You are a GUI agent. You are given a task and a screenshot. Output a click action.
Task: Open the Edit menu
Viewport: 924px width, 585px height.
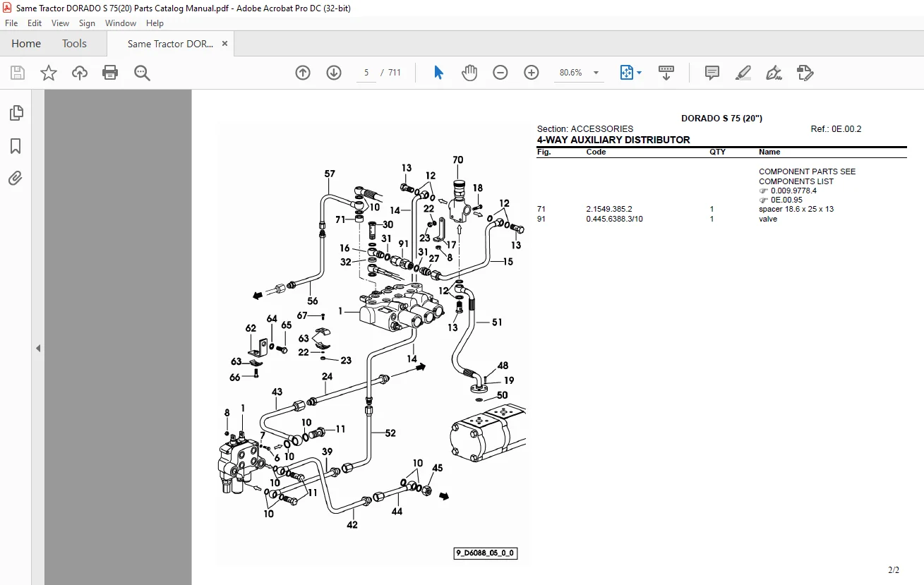pyautogui.click(x=35, y=23)
